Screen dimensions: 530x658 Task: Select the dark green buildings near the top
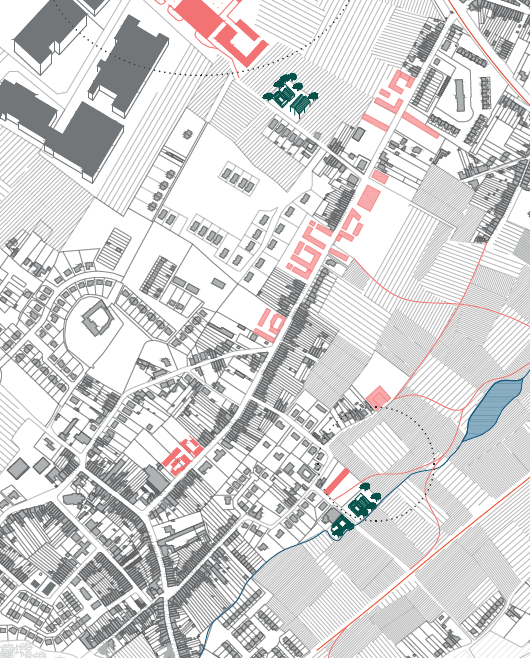[291, 96]
